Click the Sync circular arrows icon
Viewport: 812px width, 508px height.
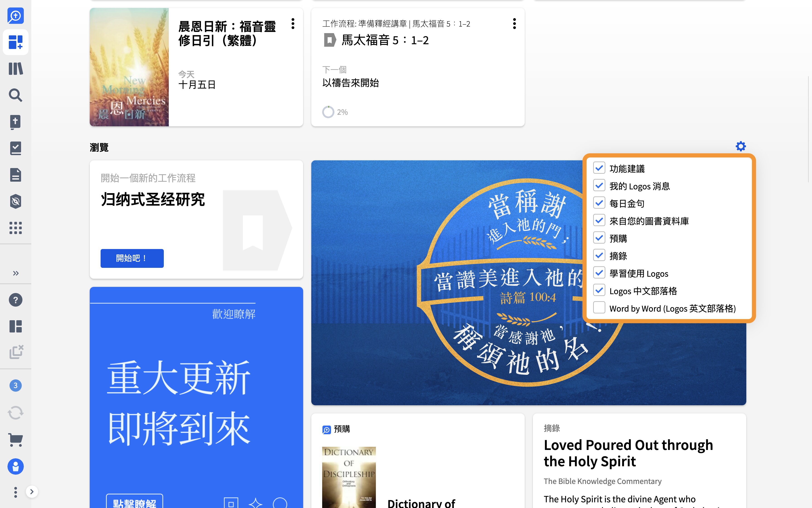coord(15,413)
